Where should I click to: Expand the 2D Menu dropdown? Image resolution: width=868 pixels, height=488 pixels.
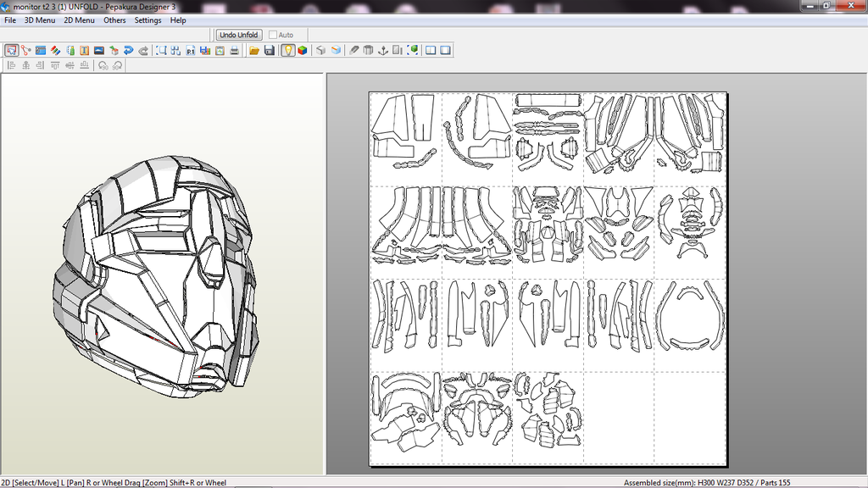click(80, 20)
